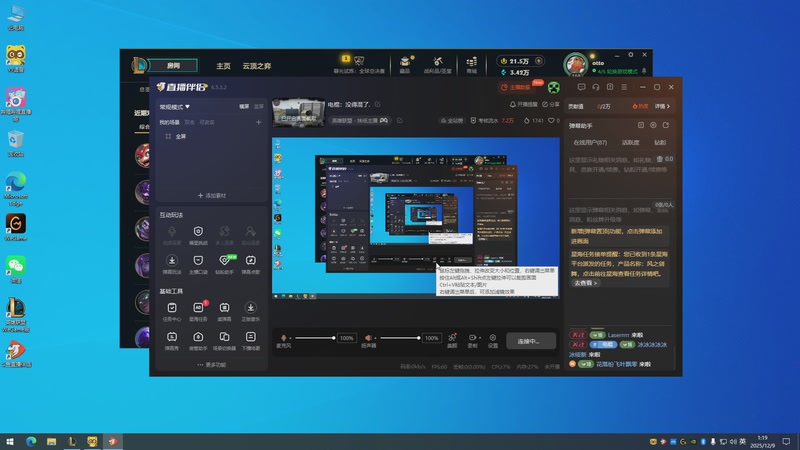Open File Explorer from the taskbar
The height and width of the screenshot is (450, 800).
tap(52, 441)
